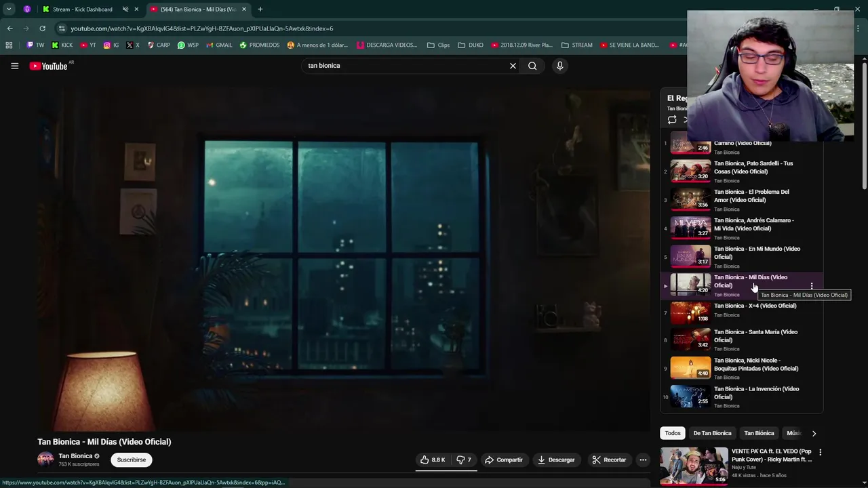Image resolution: width=868 pixels, height=488 pixels.
Task: View site information icon in address bar
Action: (x=62, y=28)
